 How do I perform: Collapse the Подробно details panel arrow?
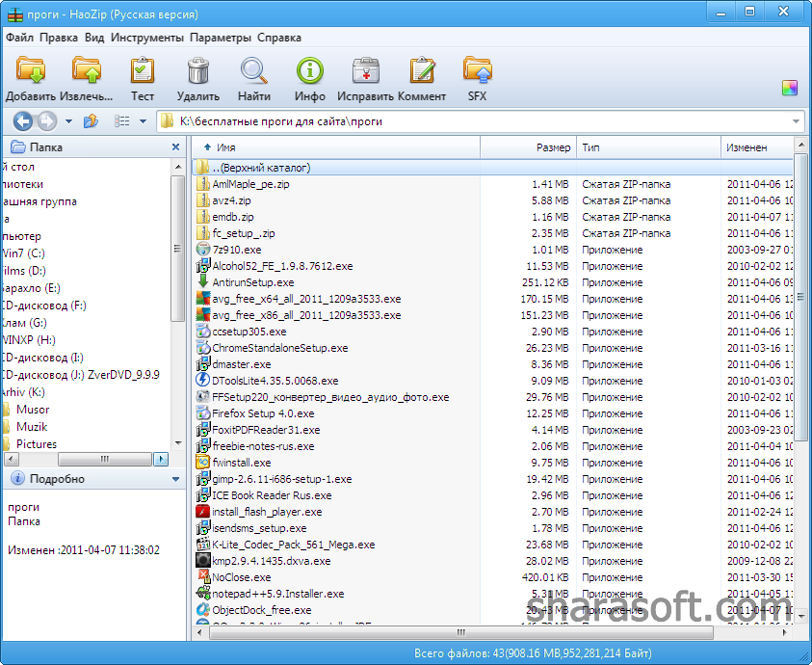pos(175,479)
